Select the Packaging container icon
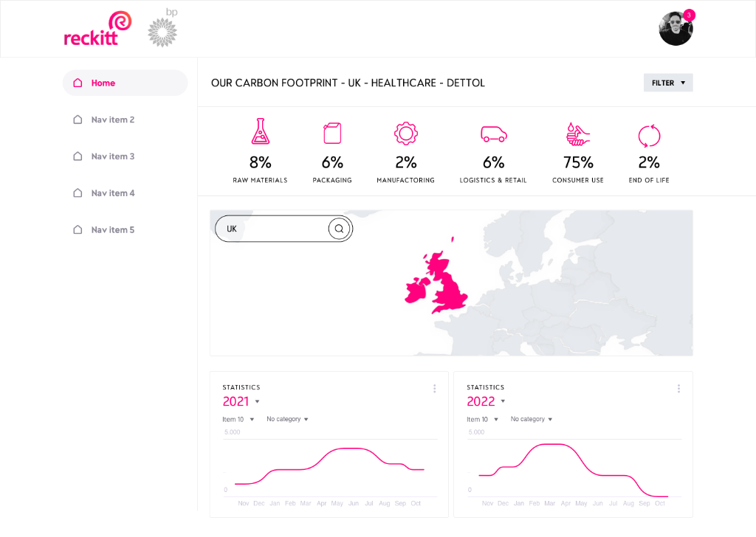The height and width of the screenshot is (537, 756). tap(332, 134)
